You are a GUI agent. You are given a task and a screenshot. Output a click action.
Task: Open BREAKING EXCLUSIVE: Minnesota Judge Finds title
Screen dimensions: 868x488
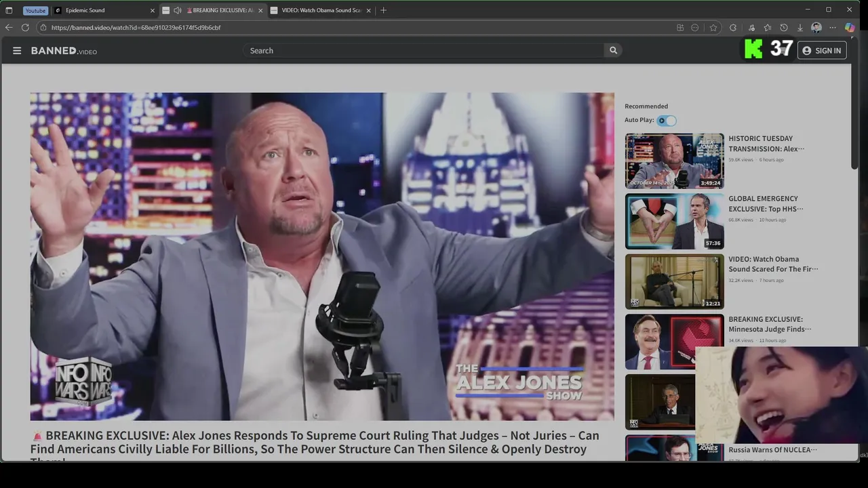point(770,324)
